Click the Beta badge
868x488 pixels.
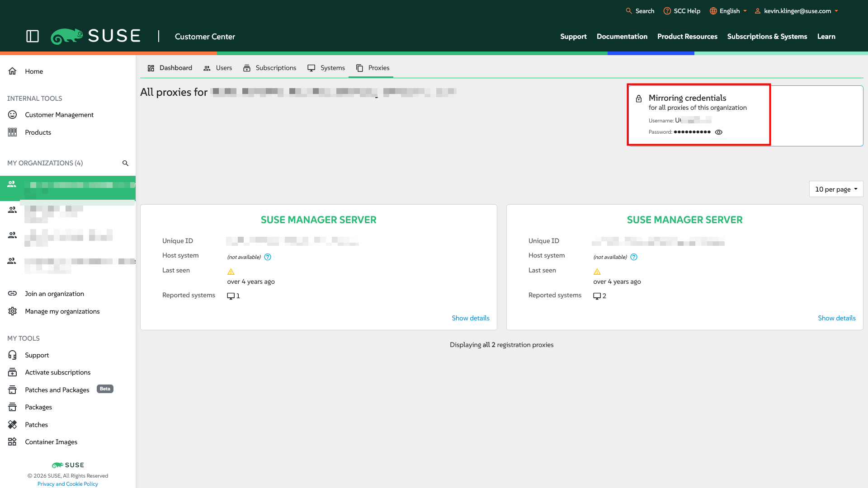click(x=105, y=389)
